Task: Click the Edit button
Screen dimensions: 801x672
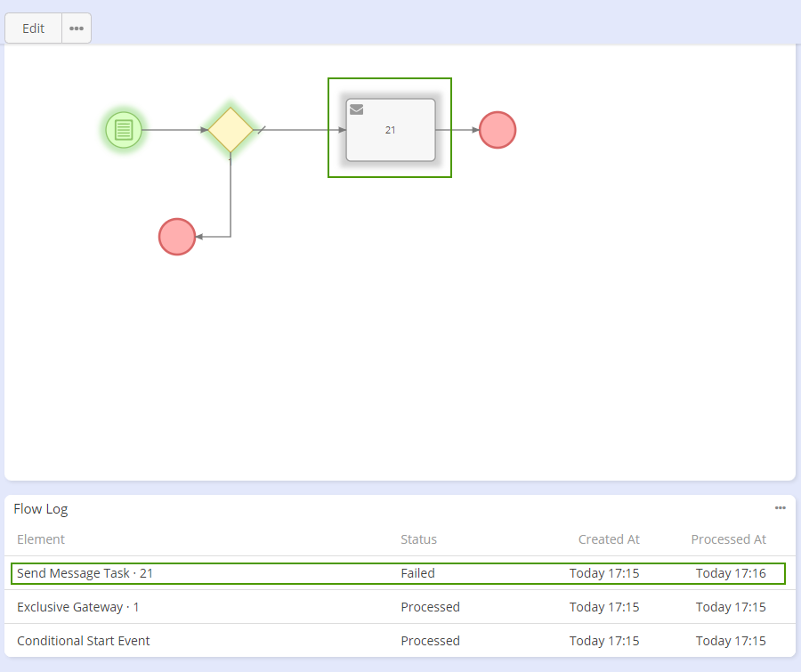Action: (34, 28)
